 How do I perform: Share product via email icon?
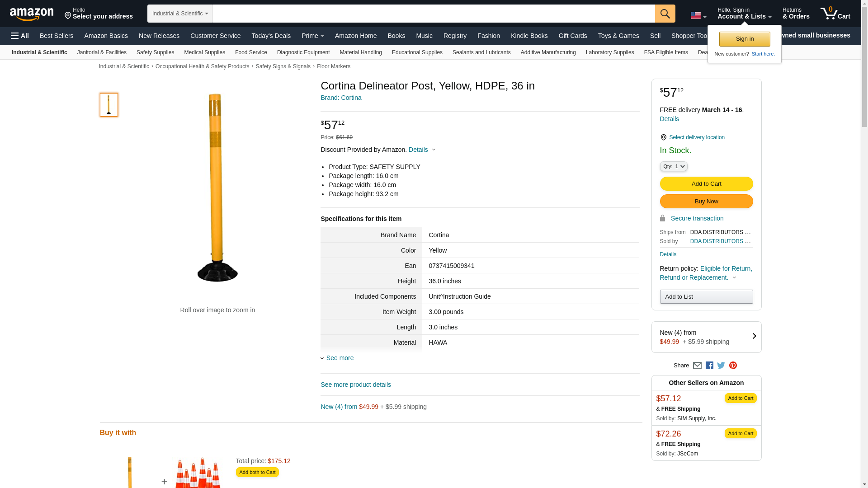(x=697, y=366)
